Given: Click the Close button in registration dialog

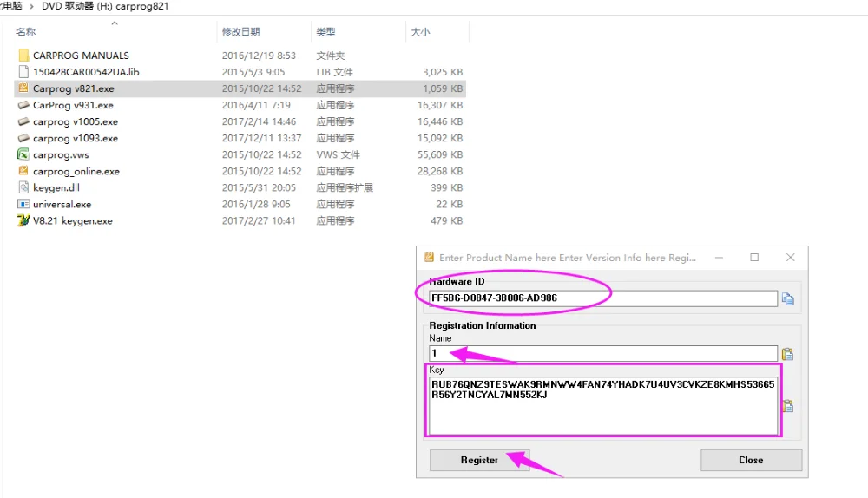Looking at the screenshot, I should pyautogui.click(x=751, y=460).
